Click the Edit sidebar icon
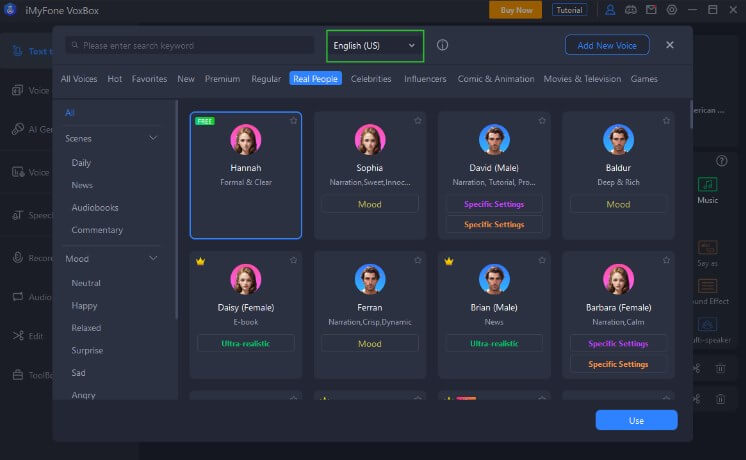The image size is (746, 460). coord(18,335)
